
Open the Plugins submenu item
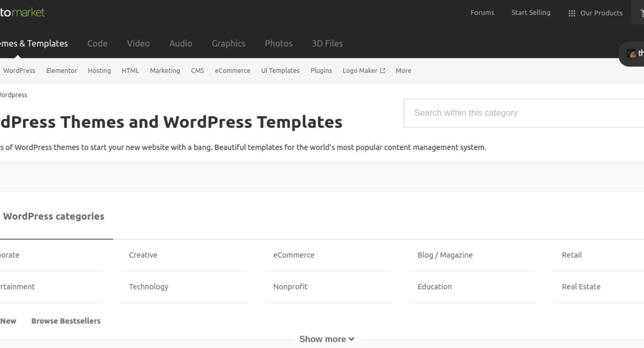(321, 71)
